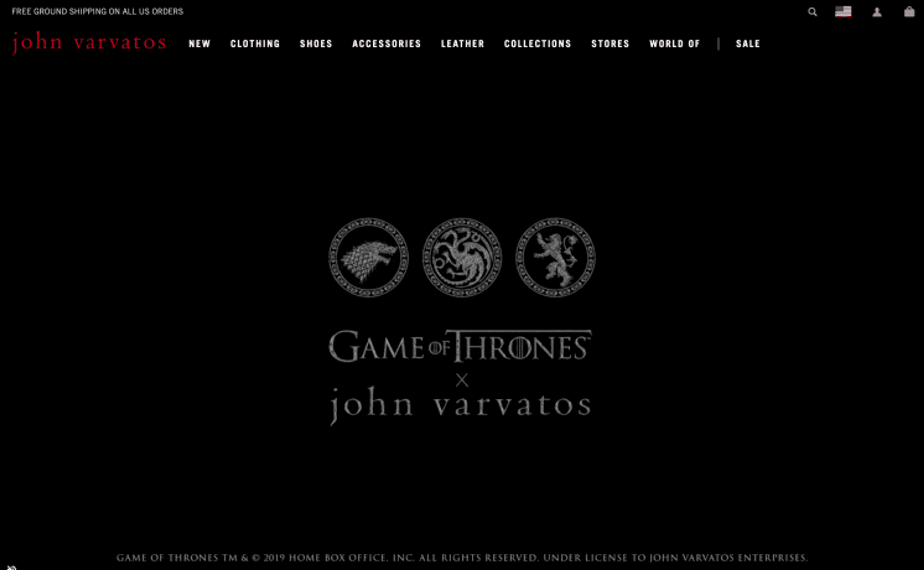Click the gray john varvatos hero wordmark
This screenshot has width=924, height=570.
tap(461, 406)
